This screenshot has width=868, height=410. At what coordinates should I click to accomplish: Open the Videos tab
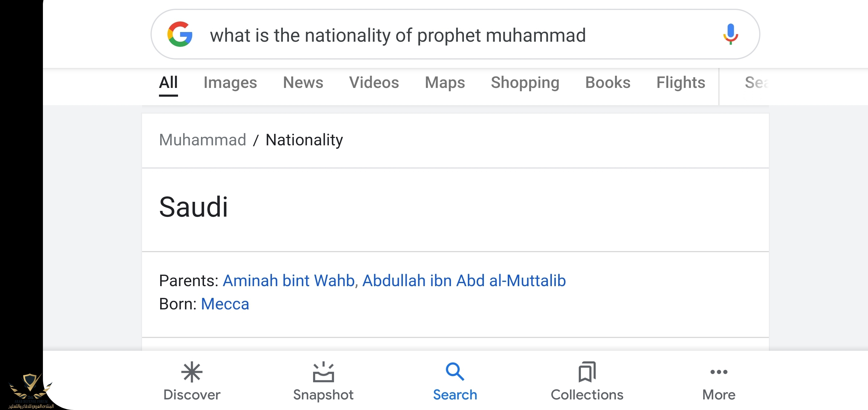[374, 83]
